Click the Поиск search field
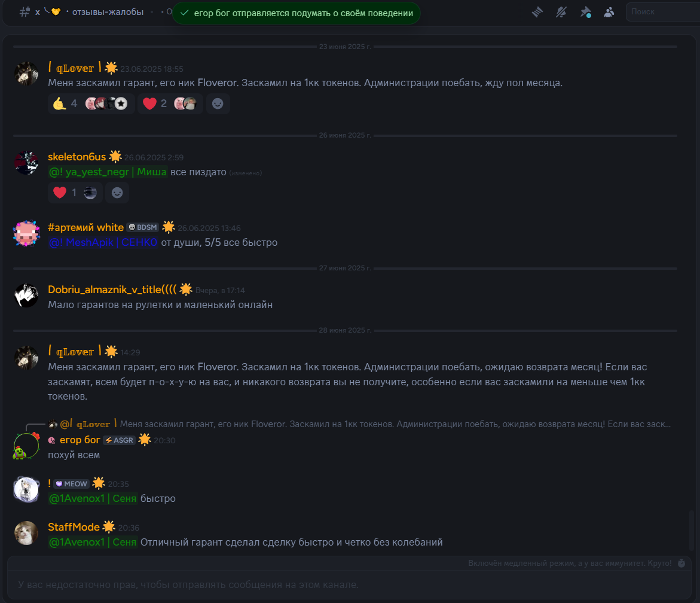This screenshot has width=700, height=603. click(663, 12)
